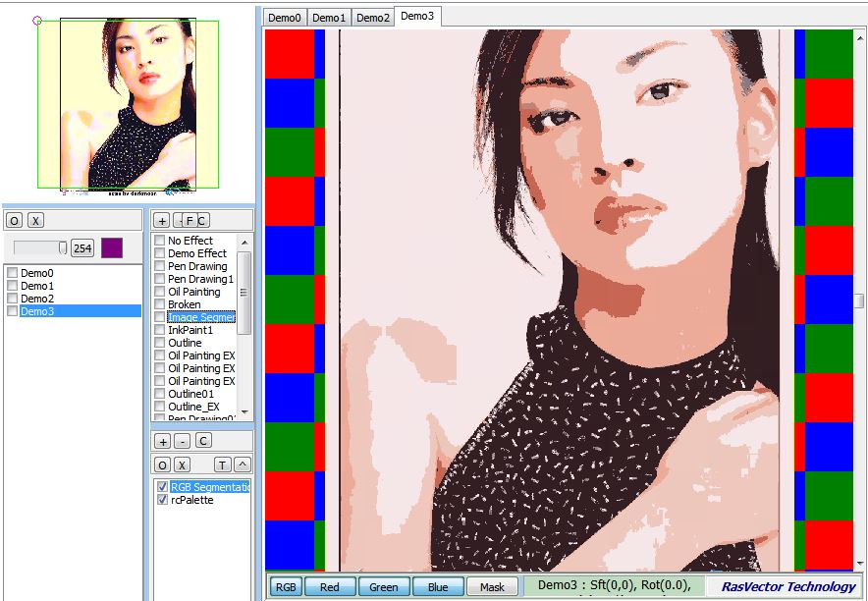The image size is (868, 601).
Task: Click the F icon in the effects toolbar
Action: 189,220
